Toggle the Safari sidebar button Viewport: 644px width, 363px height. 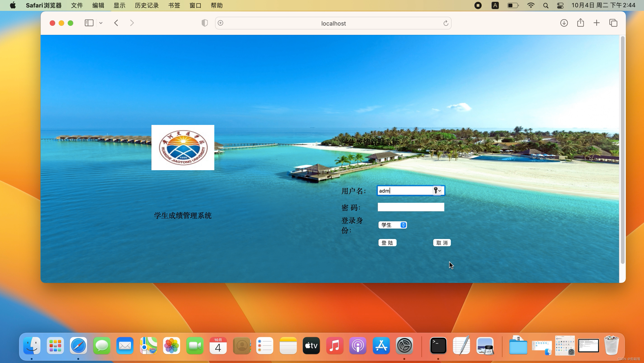tap(89, 23)
